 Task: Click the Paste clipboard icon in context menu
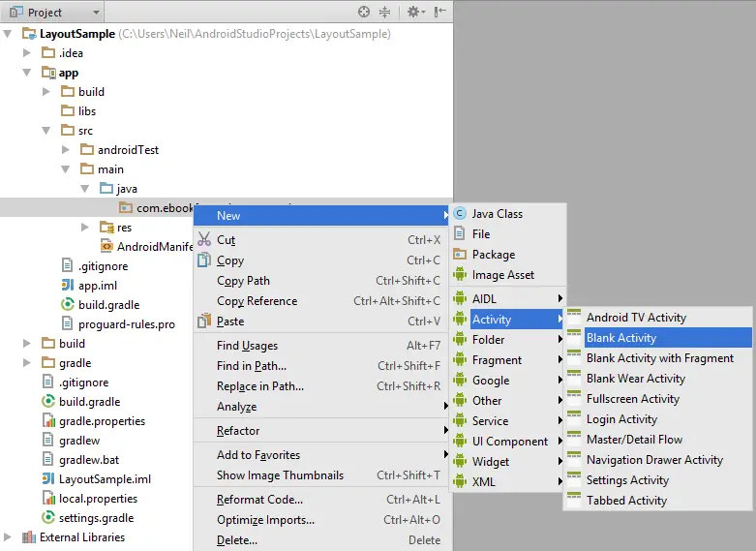(203, 321)
